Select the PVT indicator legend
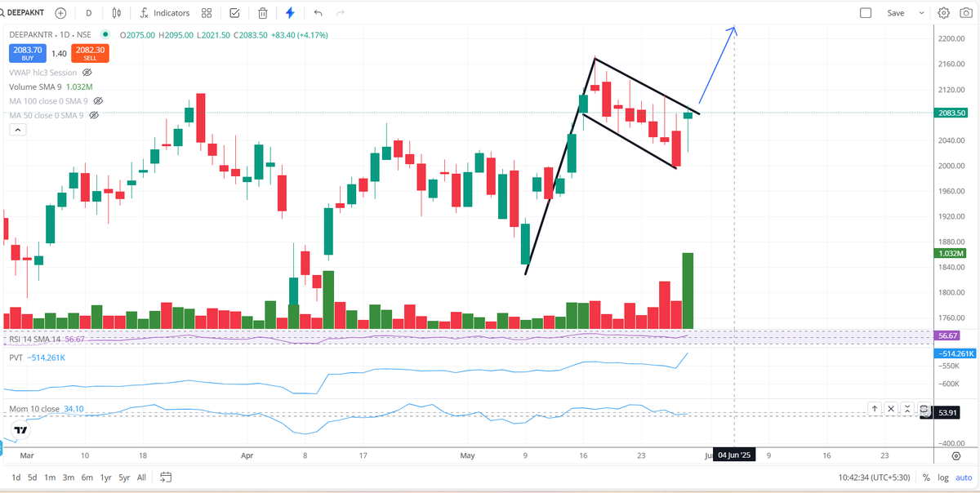Viewport: 980px width, 493px height. pyautogui.click(x=38, y=358)
